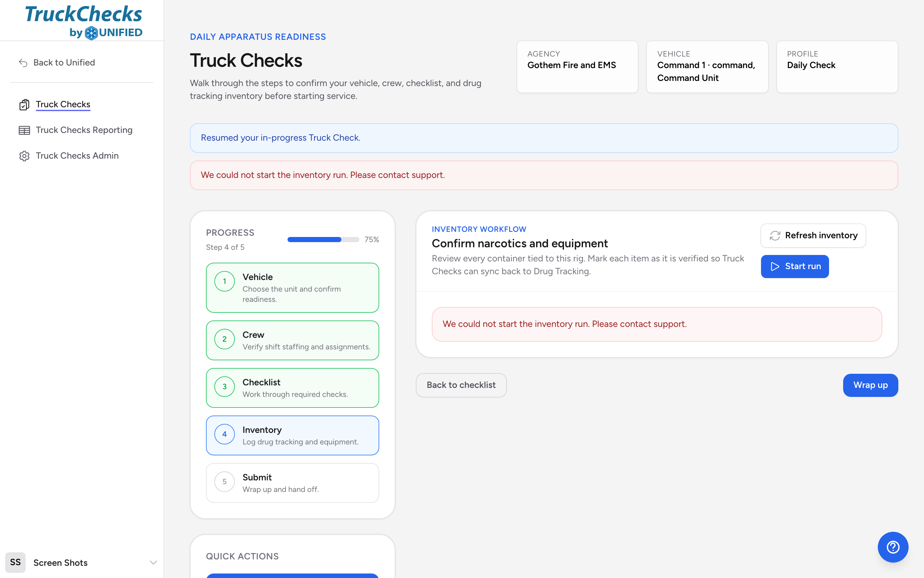
Task: Expand the Screen Shots account chevron
Action: pos(153,562)
